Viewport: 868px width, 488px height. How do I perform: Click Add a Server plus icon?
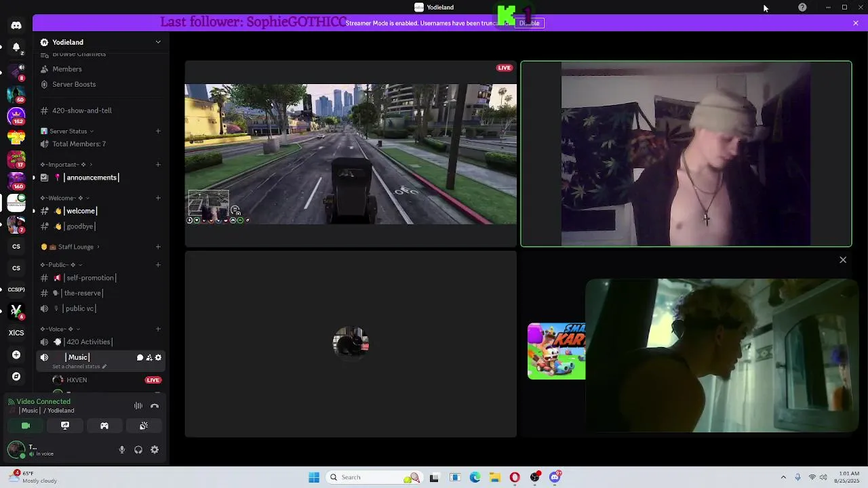[16, 354]
